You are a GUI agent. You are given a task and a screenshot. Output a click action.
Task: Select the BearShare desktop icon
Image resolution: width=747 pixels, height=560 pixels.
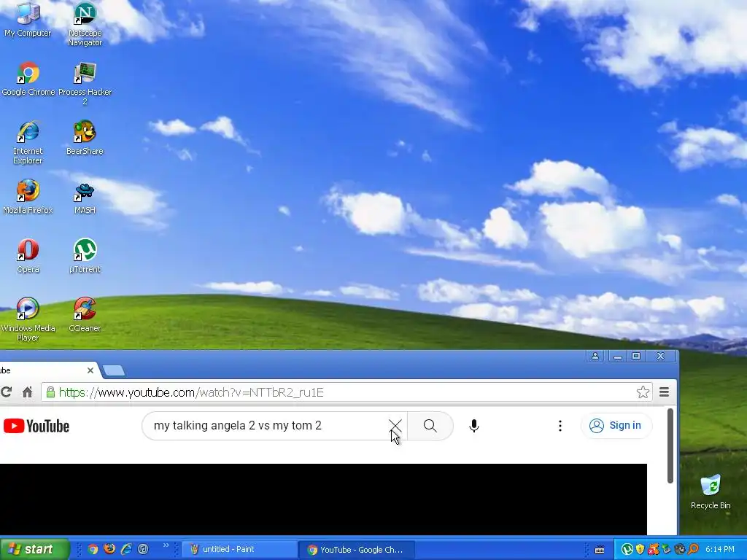[85, 138]
